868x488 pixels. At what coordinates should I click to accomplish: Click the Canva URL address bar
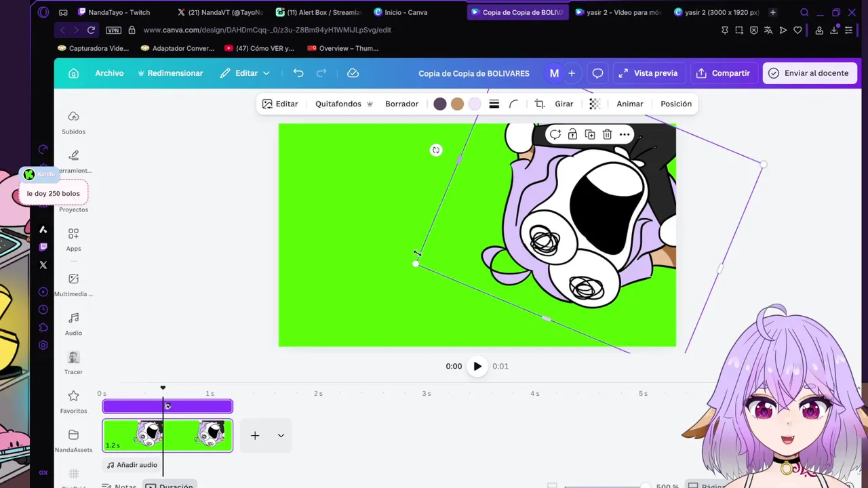point(267,30)
